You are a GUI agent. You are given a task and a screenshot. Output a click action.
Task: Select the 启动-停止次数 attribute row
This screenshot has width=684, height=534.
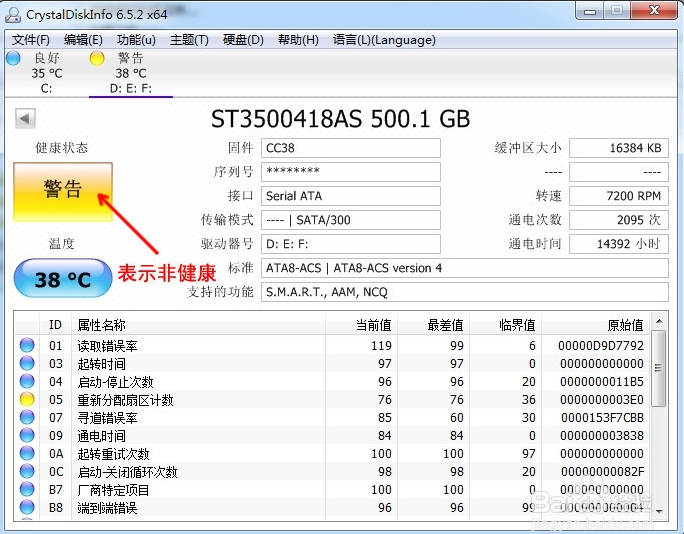[x=332, y=381]
